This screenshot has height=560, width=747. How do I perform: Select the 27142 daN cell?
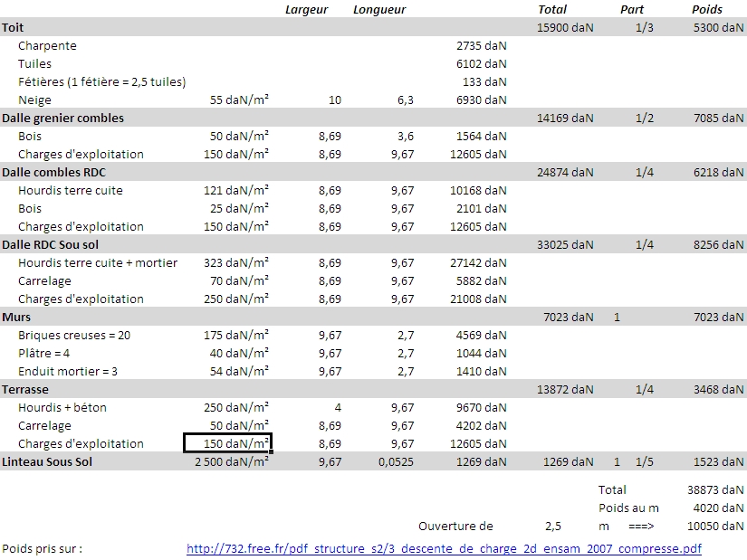pyautogui.click(x=478, y=263)
